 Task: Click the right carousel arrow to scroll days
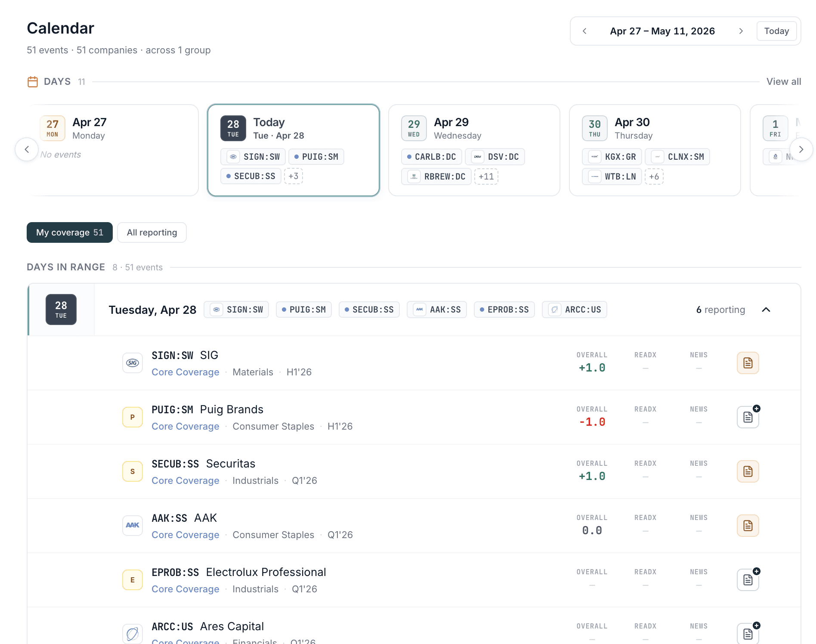[x=801, y=149]
